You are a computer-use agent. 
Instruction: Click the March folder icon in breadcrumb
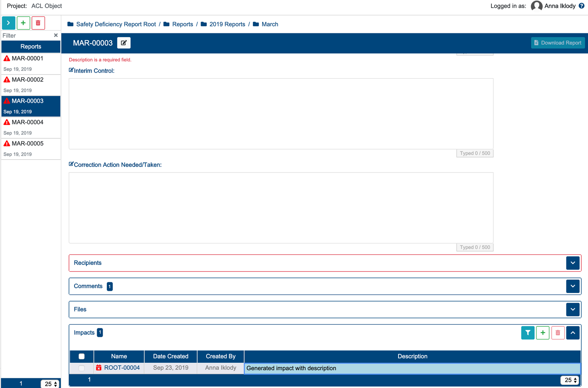[256, 24]
